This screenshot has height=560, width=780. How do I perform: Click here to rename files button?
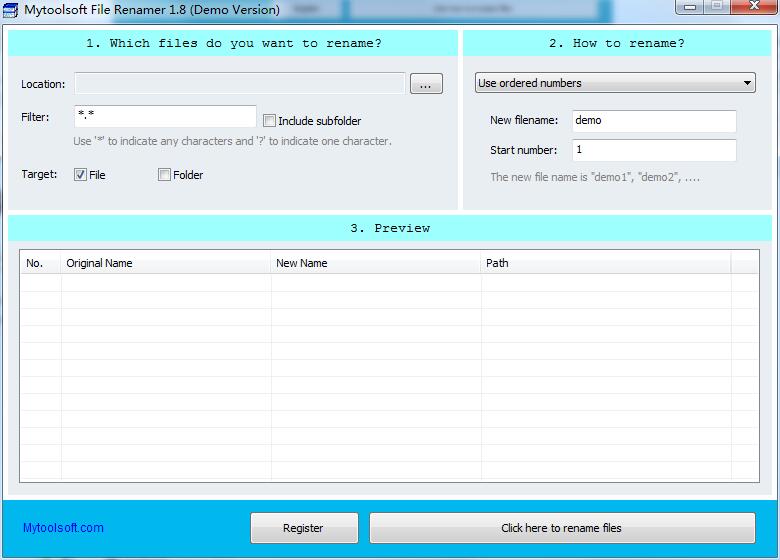pos(562,528)
